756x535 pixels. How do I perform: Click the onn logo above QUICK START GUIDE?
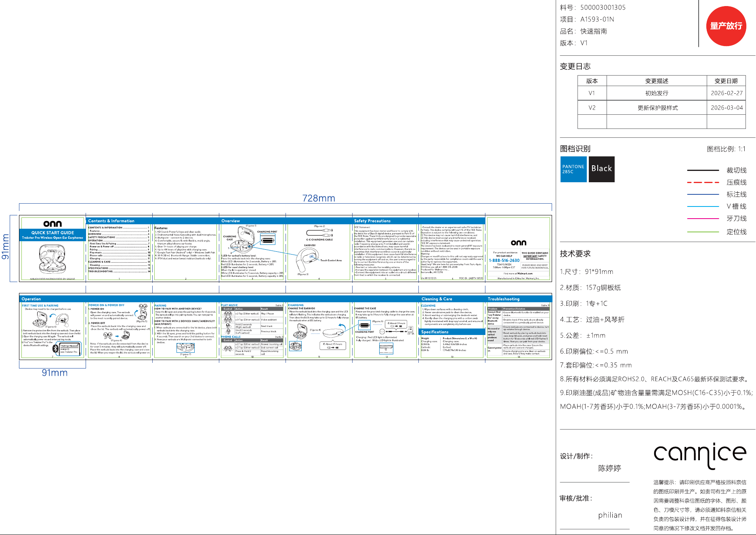coord(52,223)
